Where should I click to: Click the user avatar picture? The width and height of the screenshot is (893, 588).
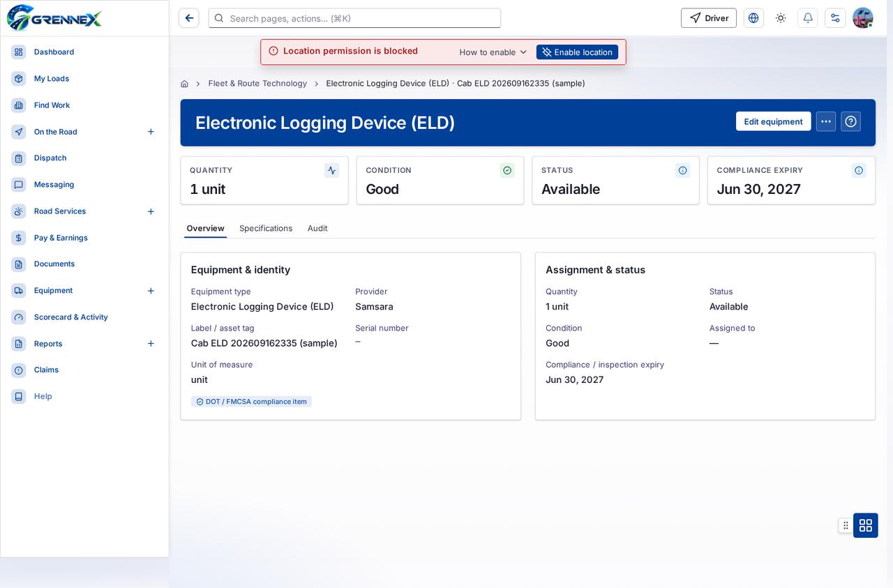click(x=863, y=18)
